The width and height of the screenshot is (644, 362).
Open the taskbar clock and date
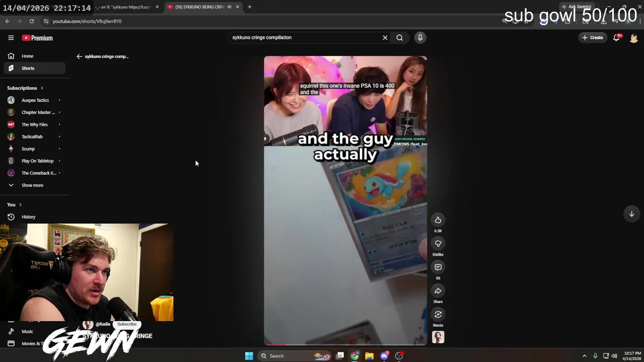pyautogui.click(x=632, y=356)
